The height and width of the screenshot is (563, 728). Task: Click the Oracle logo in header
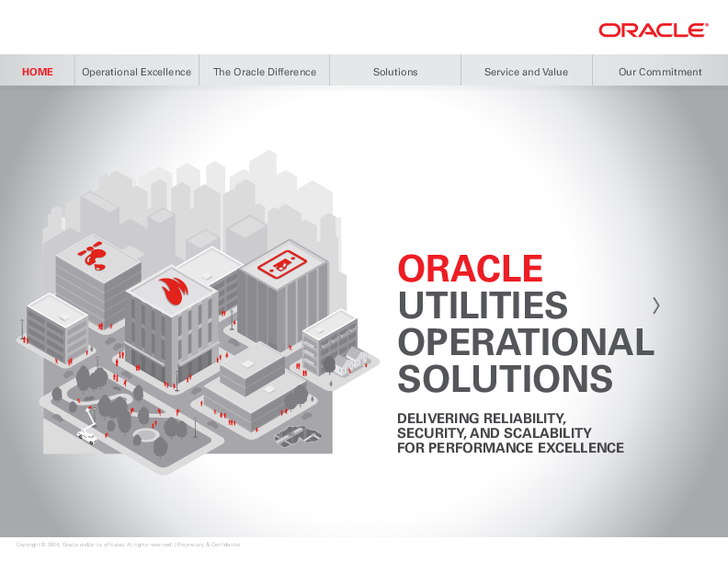click(654, 30)
